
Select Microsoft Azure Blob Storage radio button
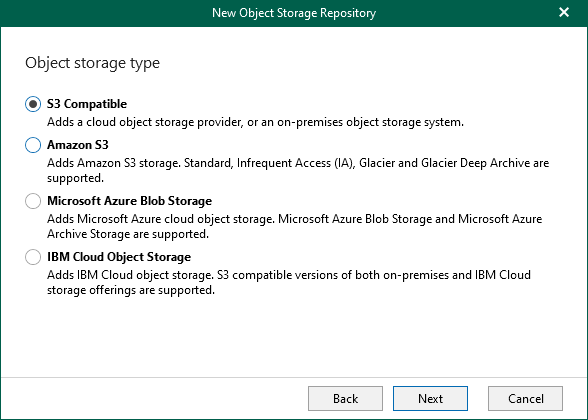click(x=33, y=201)
